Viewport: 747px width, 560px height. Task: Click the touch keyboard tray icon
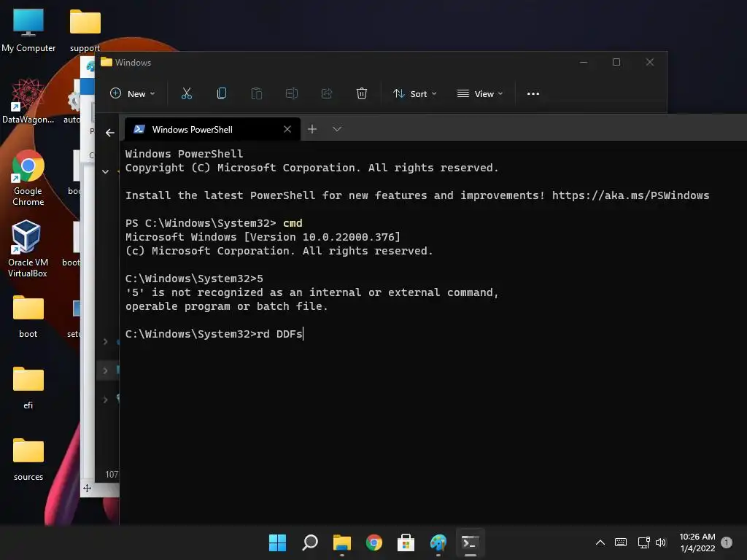621,542
